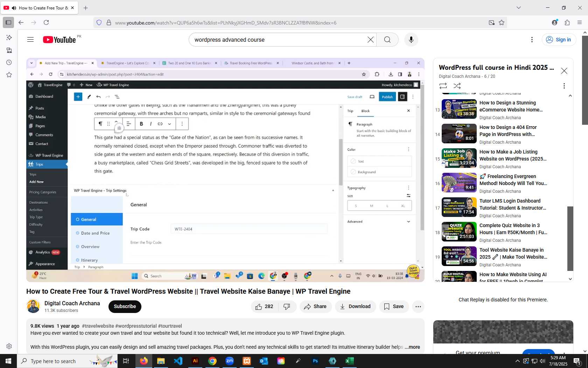Screen dimensions: 588x368
Task: Show hidden system tray icons
Action: tap(517, 361)
